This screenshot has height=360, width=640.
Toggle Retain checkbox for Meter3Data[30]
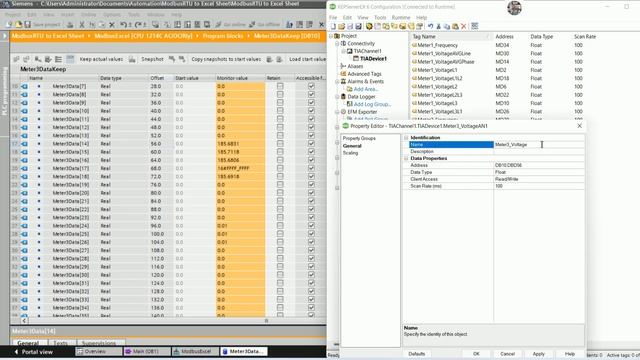pyautogui.click(x=280, y=275)
